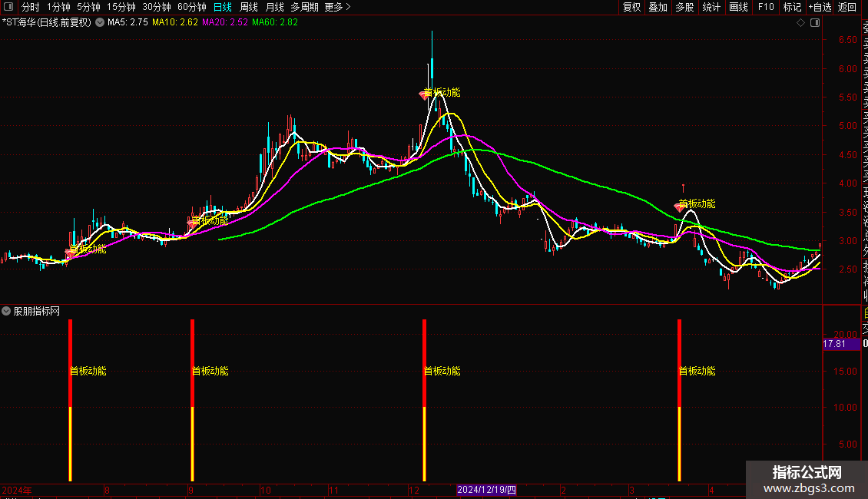This screenshot has width=868, height=499.
Task: Click the 叠加 overlay button
Action: coord(658,7)
